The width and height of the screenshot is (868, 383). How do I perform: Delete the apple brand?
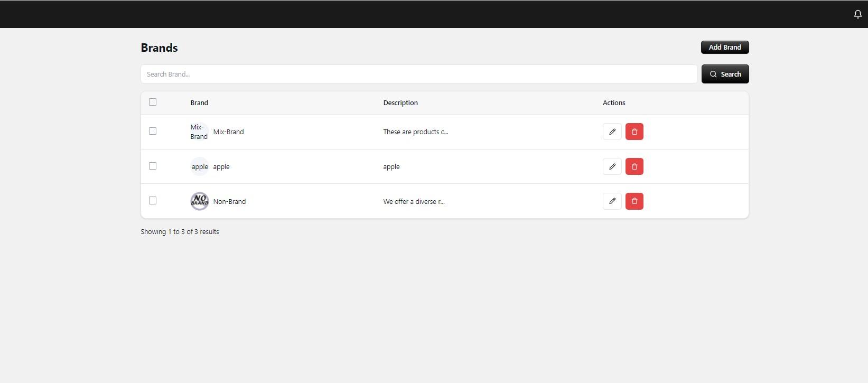(634, 166)
